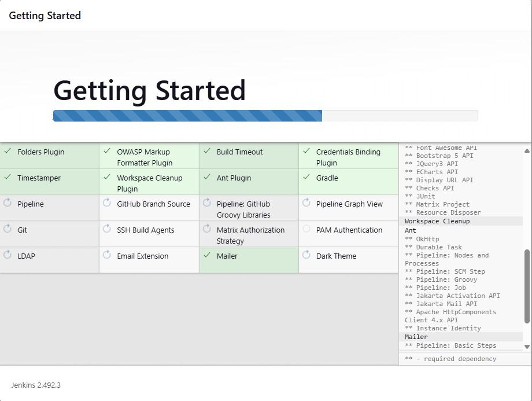Screen dimensions: 532x401
Task: Click the Dark Theme label
Action: pyautogui.click(x=336, y=256)
